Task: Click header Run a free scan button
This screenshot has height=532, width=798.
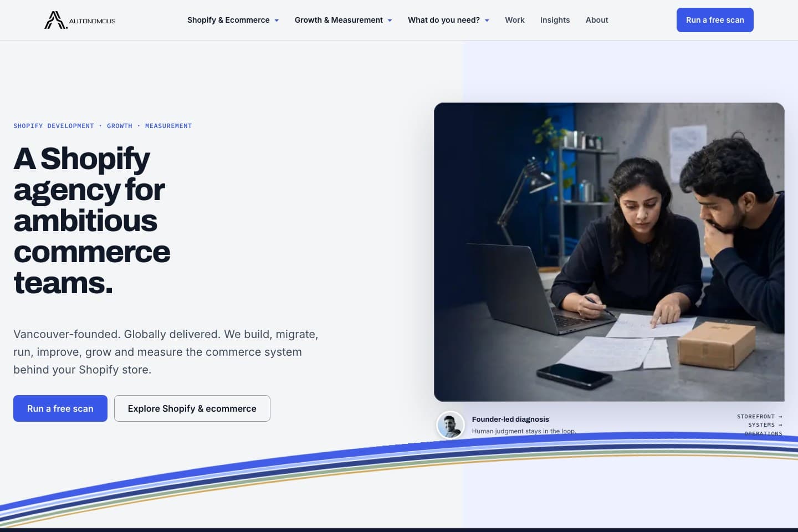Action: click(715, 20)
